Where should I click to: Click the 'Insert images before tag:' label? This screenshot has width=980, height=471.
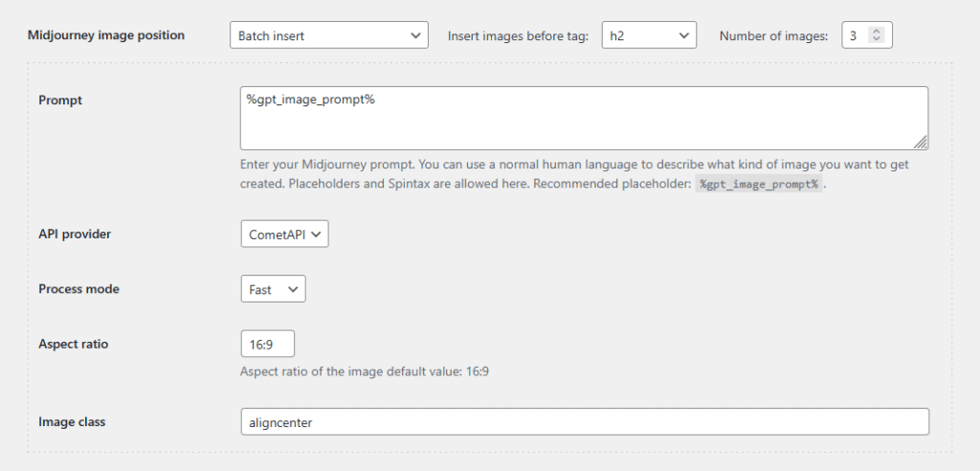click(x=518, y=36)
